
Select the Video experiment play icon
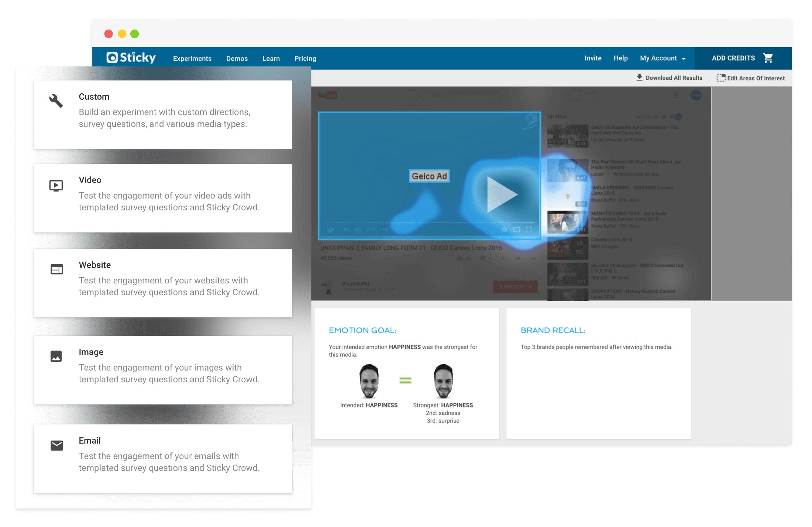(x=56, y=185)
